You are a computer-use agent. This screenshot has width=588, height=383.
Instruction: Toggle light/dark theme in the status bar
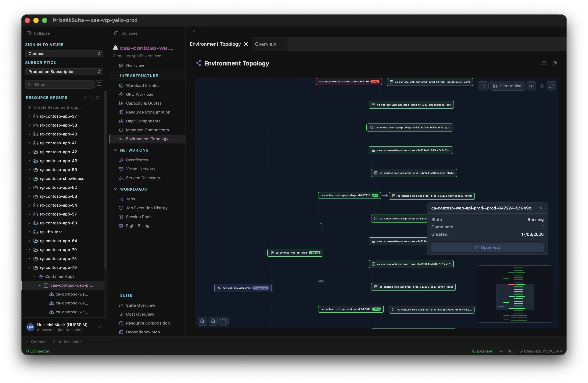pyautogui.click(x=501, y=351)
